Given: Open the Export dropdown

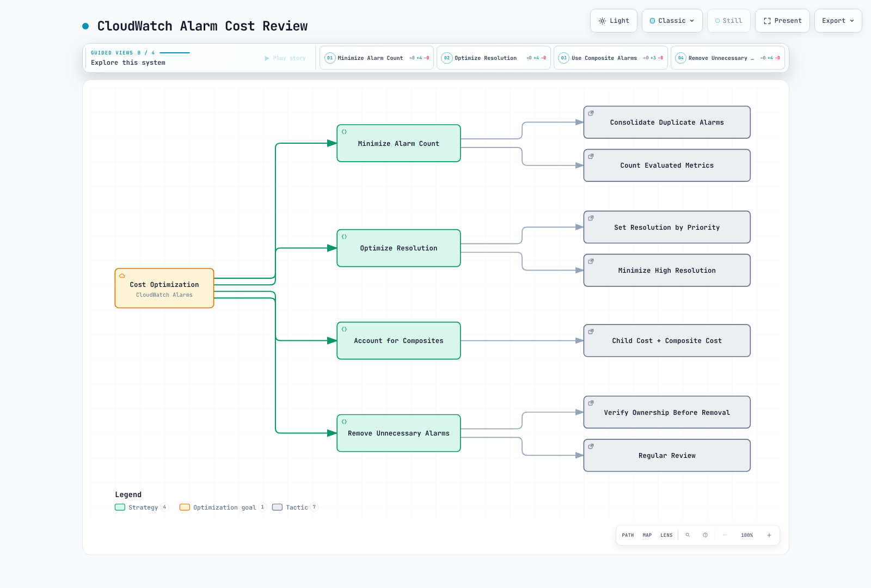Looking at the screenshot, I should (838, 21).
